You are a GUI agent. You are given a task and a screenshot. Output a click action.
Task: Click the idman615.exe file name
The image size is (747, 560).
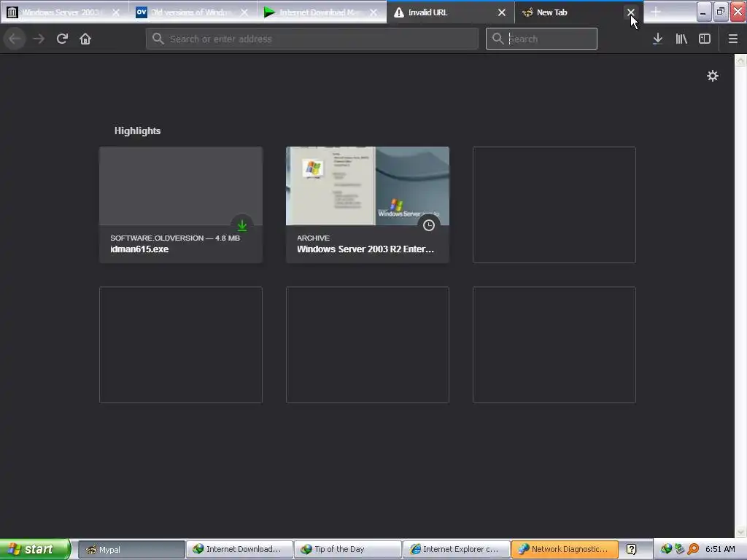139,249
